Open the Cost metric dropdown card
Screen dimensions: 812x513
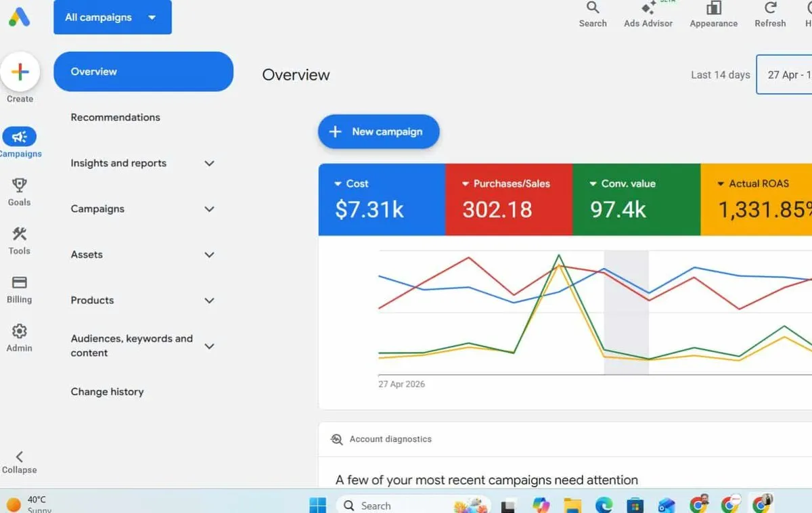(x=382, y=200)
